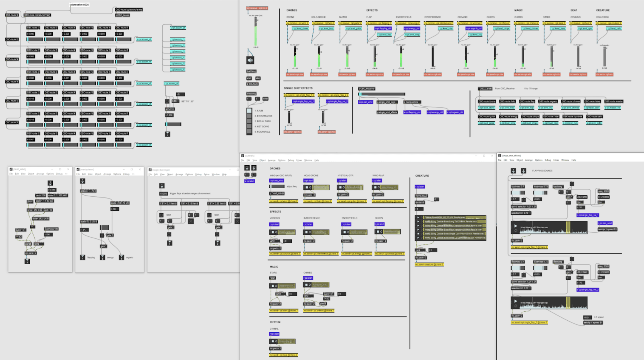This screenshot has height=360, width=644.
Task: Toggle loop on the lower Wind Heavy waveform
Action: coord(516,306)
